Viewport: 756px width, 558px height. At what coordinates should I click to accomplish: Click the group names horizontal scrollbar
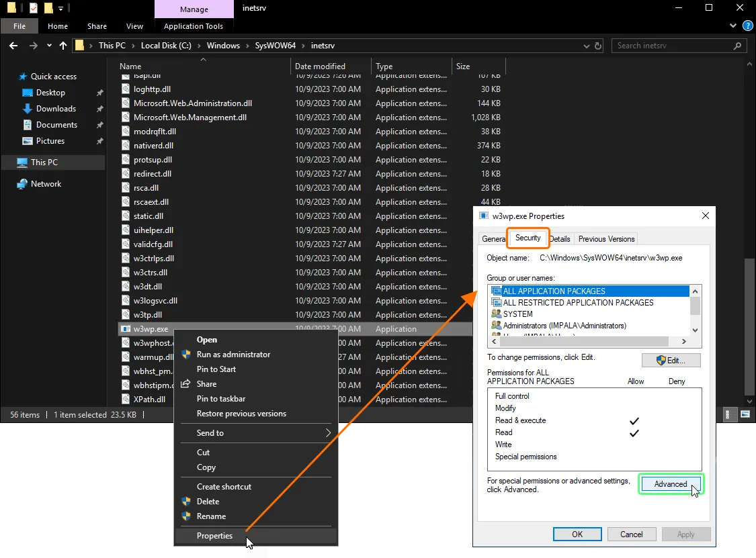pos(589,342)
